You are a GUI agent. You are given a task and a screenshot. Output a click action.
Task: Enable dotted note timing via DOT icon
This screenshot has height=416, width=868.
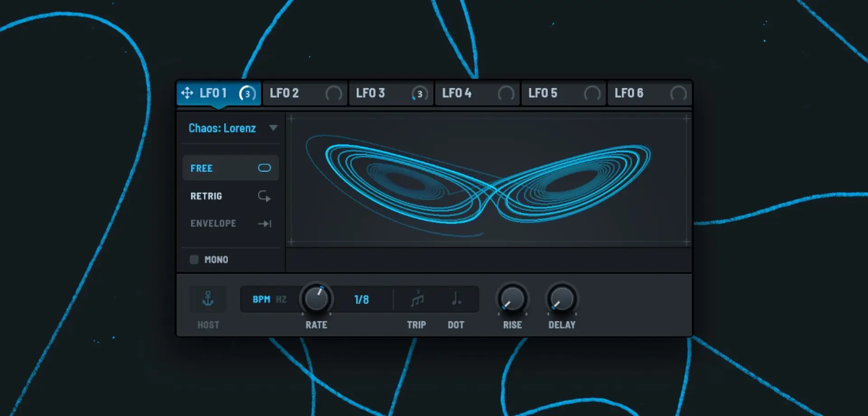point(456,298)
